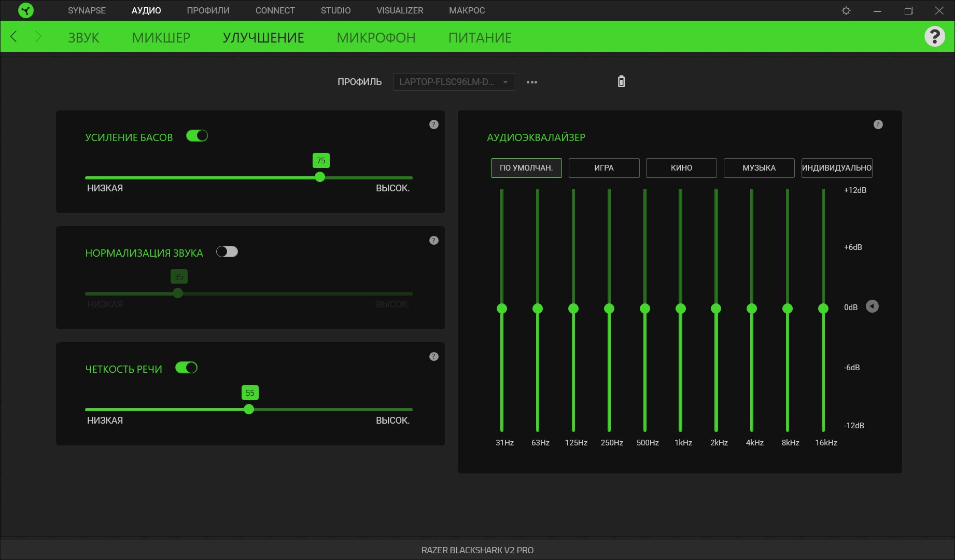Viewport: 955px width, 560px height.
Task: Open the Профиль dropdown
Action: pyautogui.click(x=454, y=82)
